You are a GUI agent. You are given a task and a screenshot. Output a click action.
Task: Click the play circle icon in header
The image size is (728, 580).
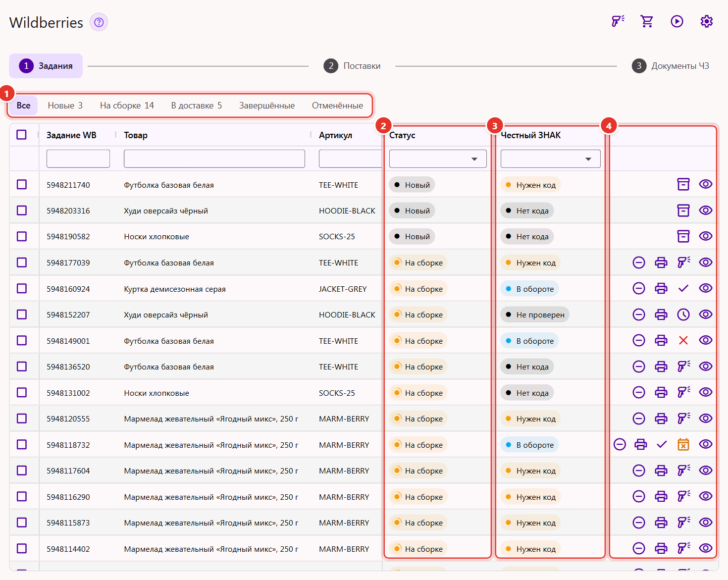[x=677, y=21]
